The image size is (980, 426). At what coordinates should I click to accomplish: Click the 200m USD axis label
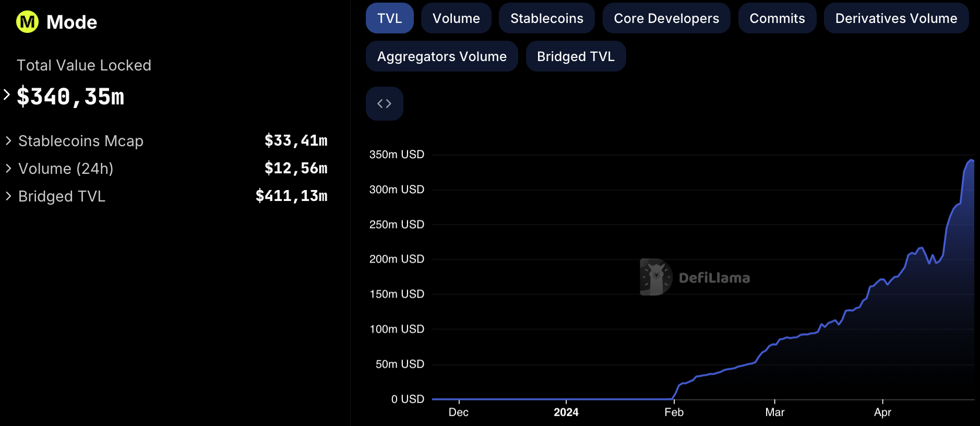click(397, 259)
